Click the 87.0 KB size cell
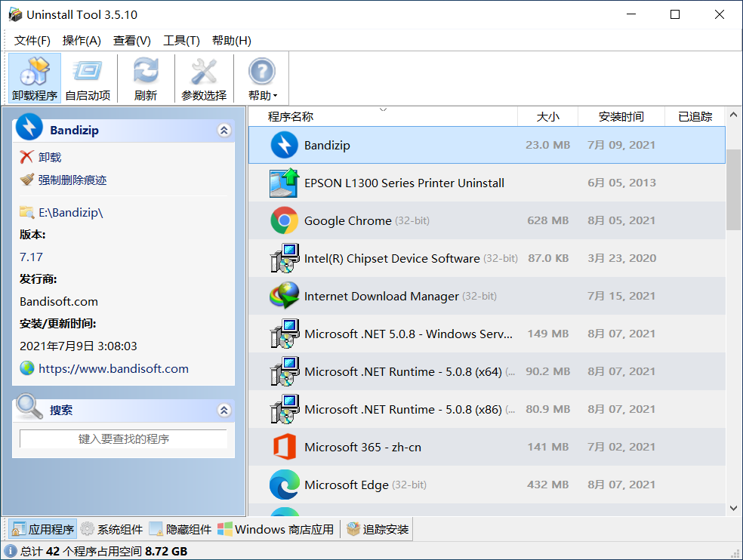Screen dimensions: 743x560 pyautogui.click(x=548, y=258)
